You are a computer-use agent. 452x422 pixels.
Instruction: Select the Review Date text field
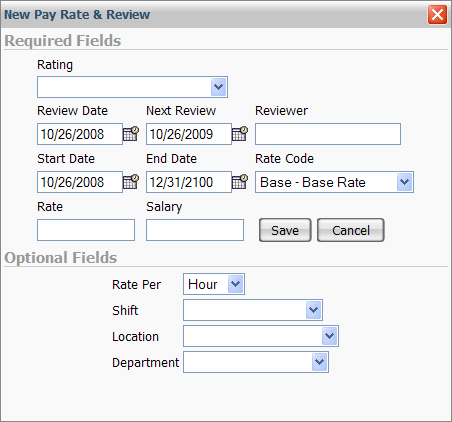tap(80, 134)
